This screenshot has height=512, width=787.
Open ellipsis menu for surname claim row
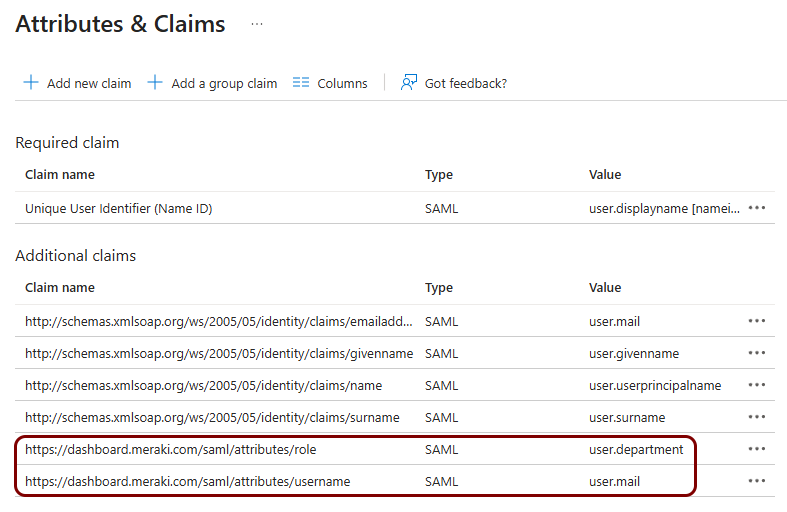[757, 417]
